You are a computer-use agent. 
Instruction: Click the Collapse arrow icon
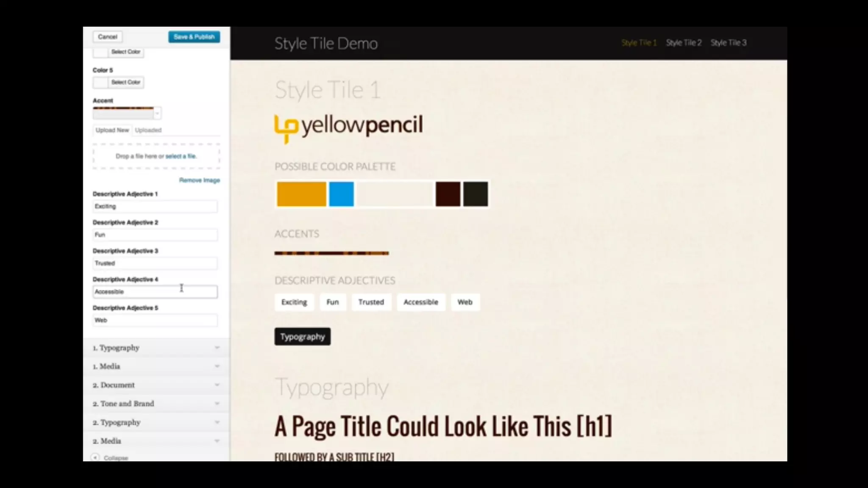(95, 457)
